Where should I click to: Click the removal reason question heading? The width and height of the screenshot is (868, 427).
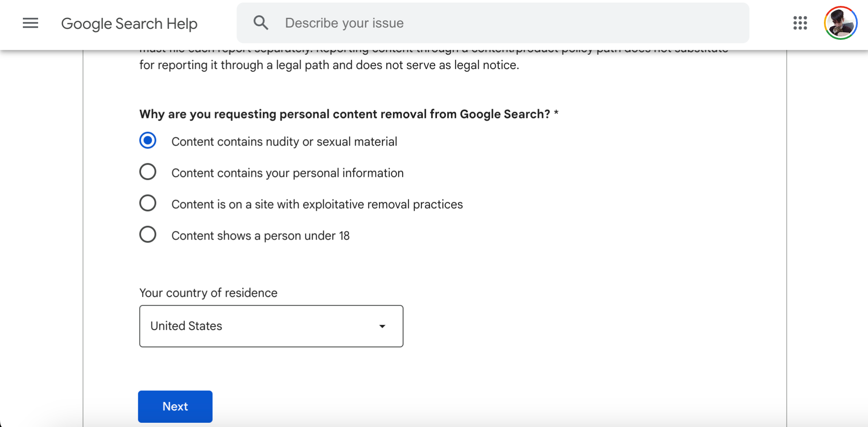coord(349,114)
